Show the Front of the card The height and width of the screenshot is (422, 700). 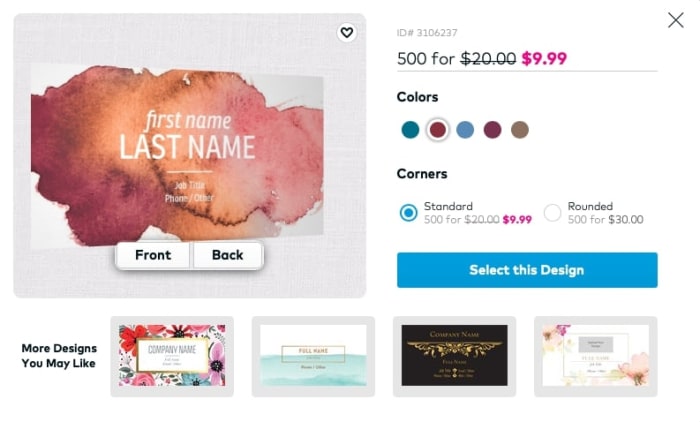click(x=153, y=255)
